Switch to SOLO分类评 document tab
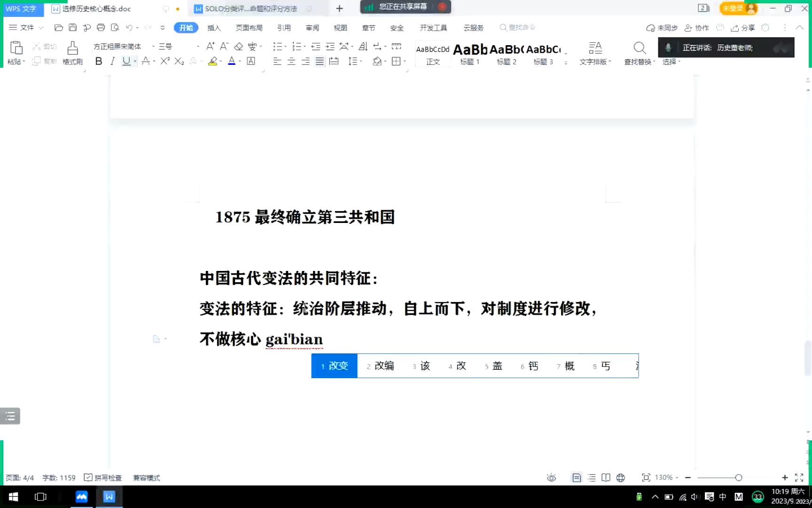This screenshot has width=812, height=508. pyautogui.click(x=251, y=8)
